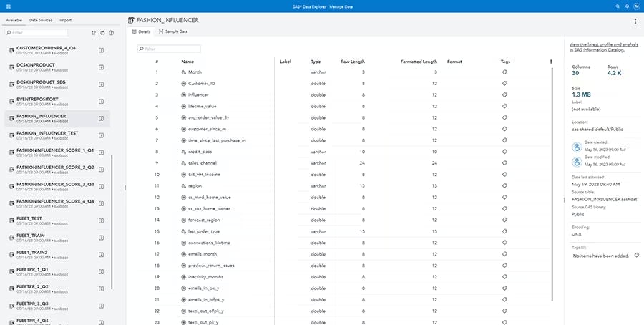The image size is (644, 325).
Task: Click info icon for FLEET_TRAIN2 table
Action: [101, 255]
